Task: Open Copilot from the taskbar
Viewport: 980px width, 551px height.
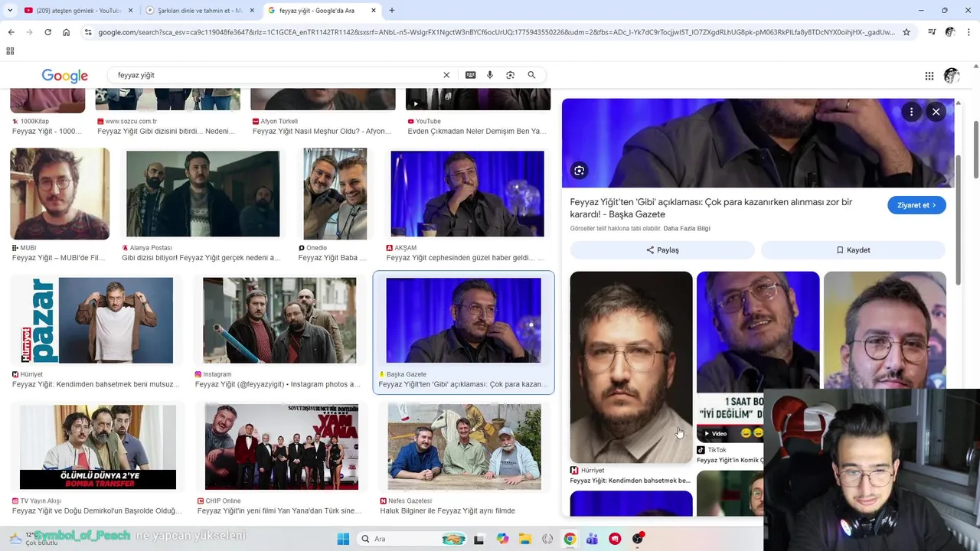Action: [x=502, y=539]
